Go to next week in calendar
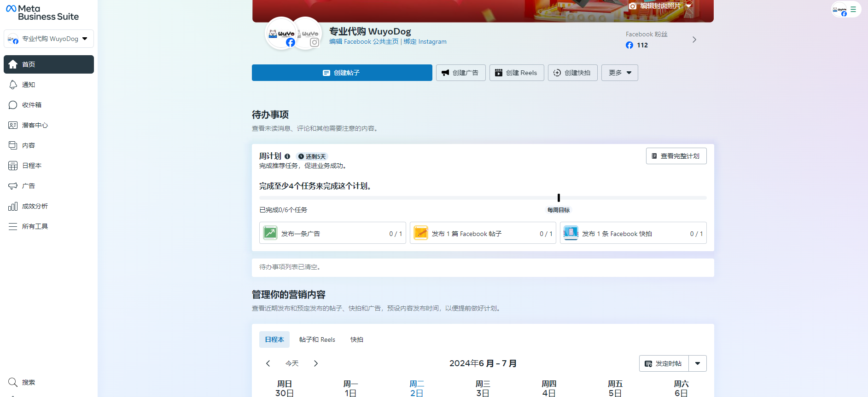The width and height of the screenshot is (868, 397). (316, 363)
